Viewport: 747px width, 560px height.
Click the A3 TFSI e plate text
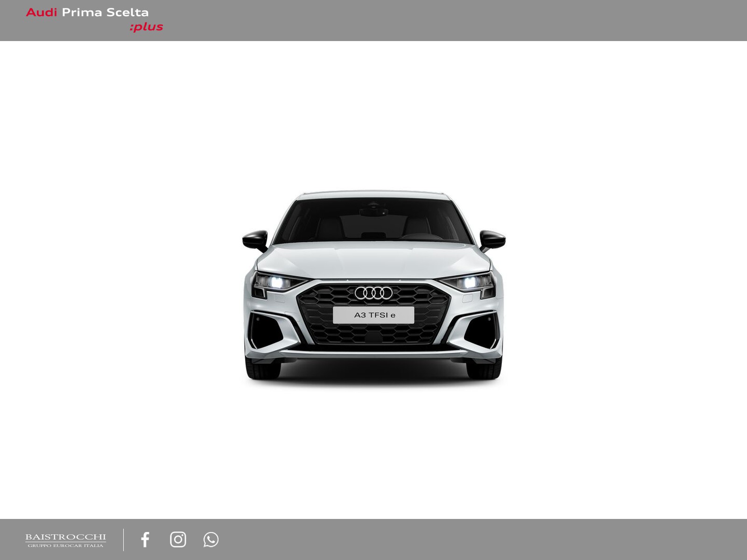pos(374,315)
